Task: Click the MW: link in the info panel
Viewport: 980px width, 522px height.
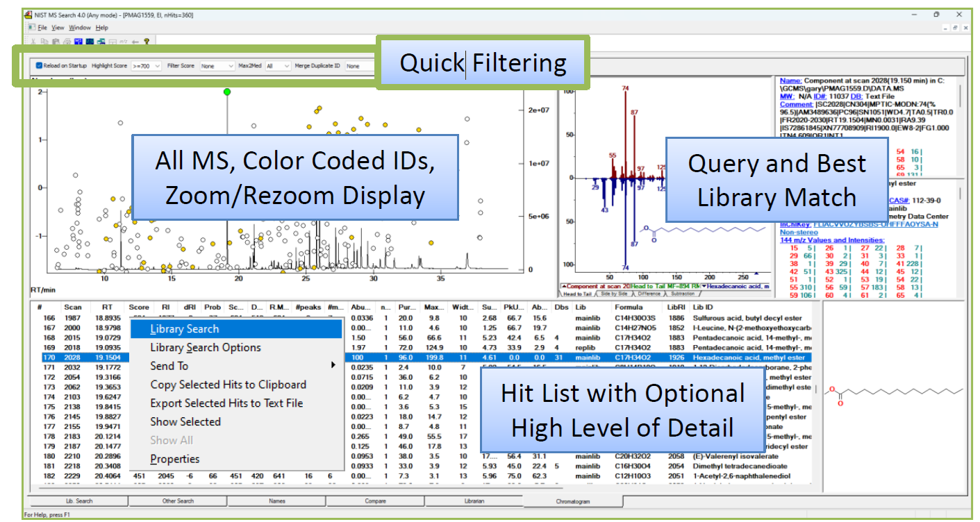Action: click(x=787, y=96)
